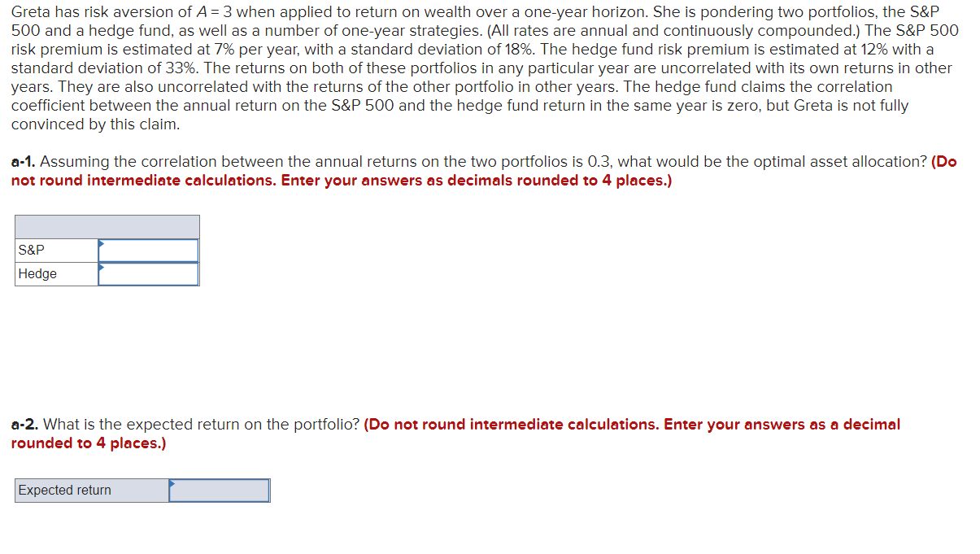Click the a-2 question heading
The height and width of the screenshot is (554, 980).
pos(22,424)
